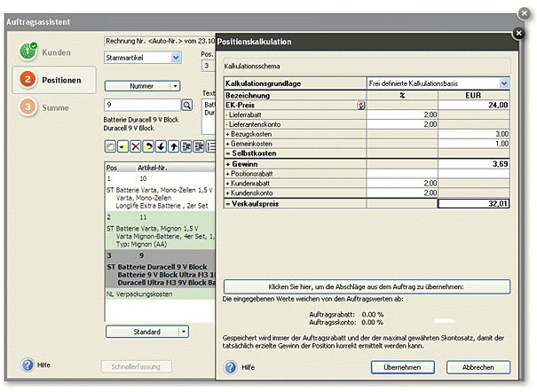This screenshot has height=392, width=537.
Task: Close the Auftragsassistent window with X
Action: pyautogui.click(x=524, y=13)
